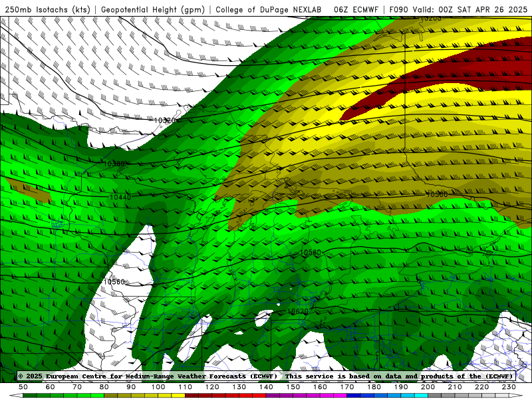Click the 50 value on the color scale

[23, 387]
